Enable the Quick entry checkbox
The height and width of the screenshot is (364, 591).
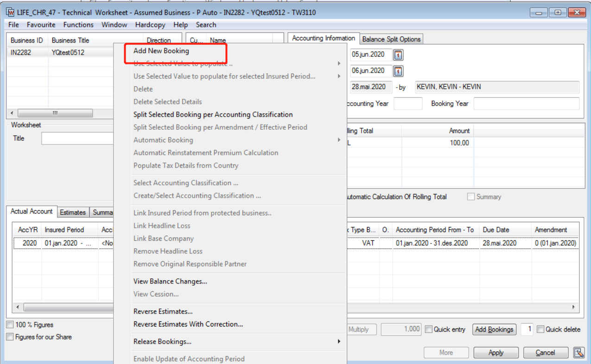point(429,329)
